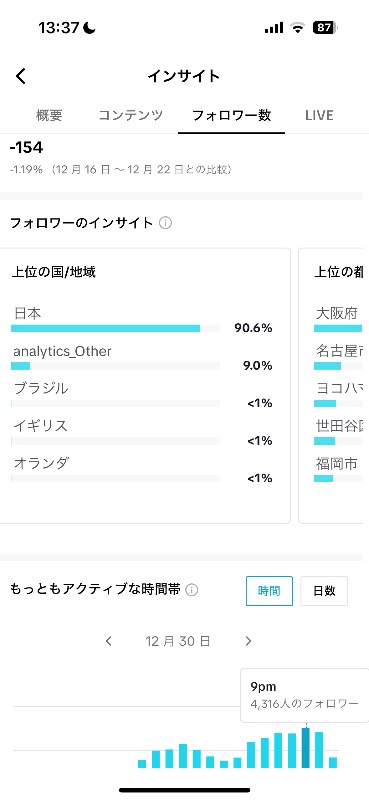Tap the highlighted 9pm chart bar
369x800 pixels.
pos(306,747)
